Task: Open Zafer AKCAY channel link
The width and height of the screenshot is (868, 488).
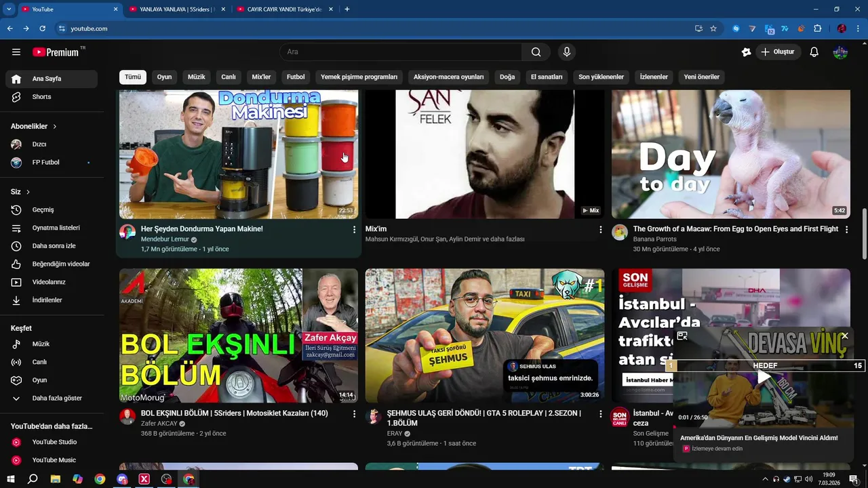Action: pyautogui.click(x=159, y=424)
